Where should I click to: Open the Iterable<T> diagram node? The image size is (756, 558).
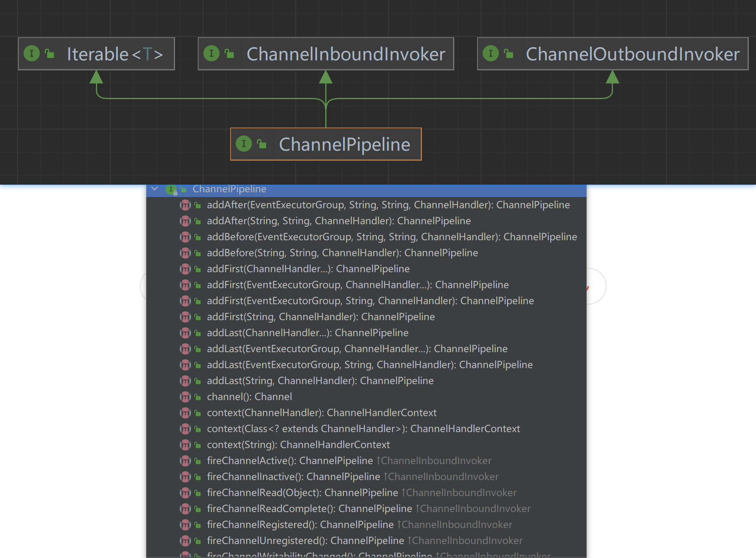click(115, 54)
